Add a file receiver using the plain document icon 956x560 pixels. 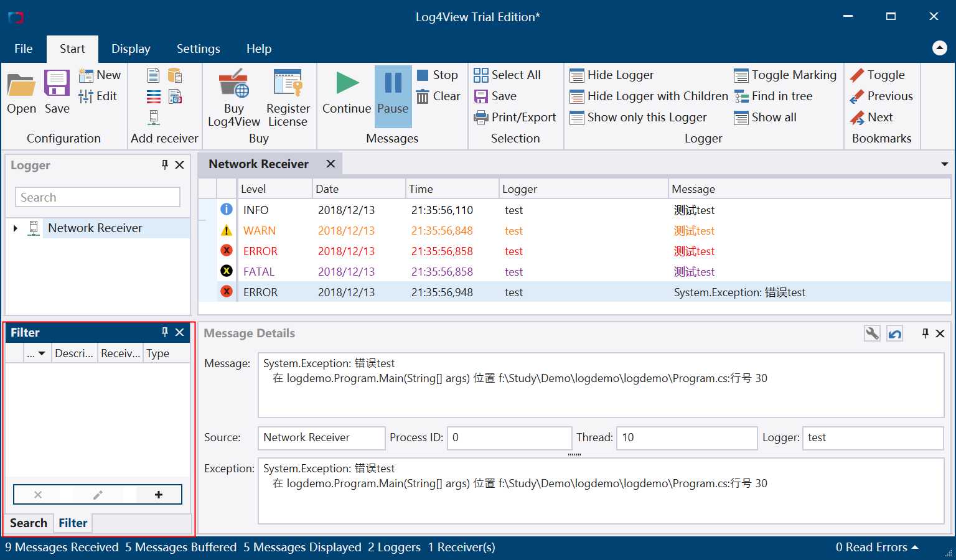click(153, 75)
